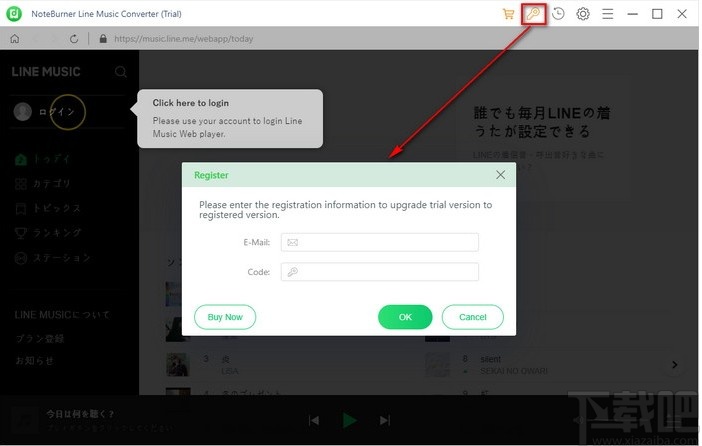
Task: Click the album thumbnail beside silent
Action: (x=437, y=365)
